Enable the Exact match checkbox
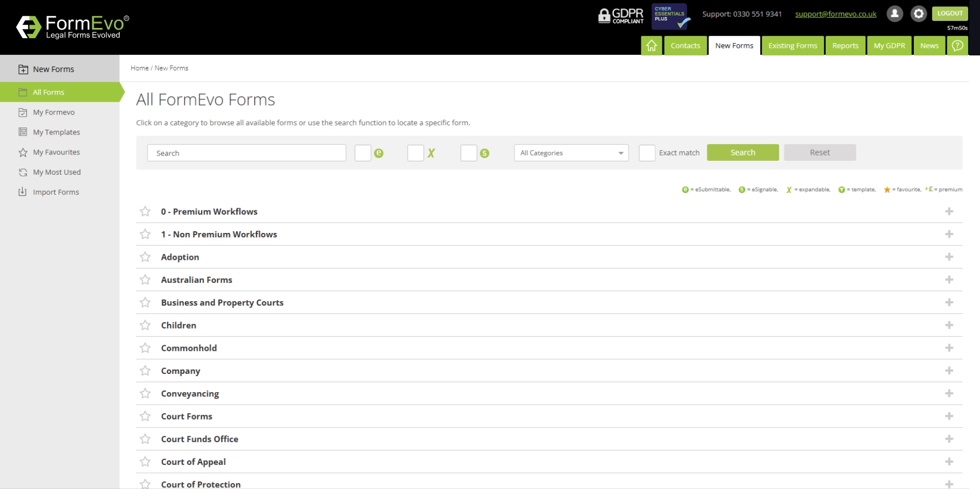980x489 pixels. 647,153
